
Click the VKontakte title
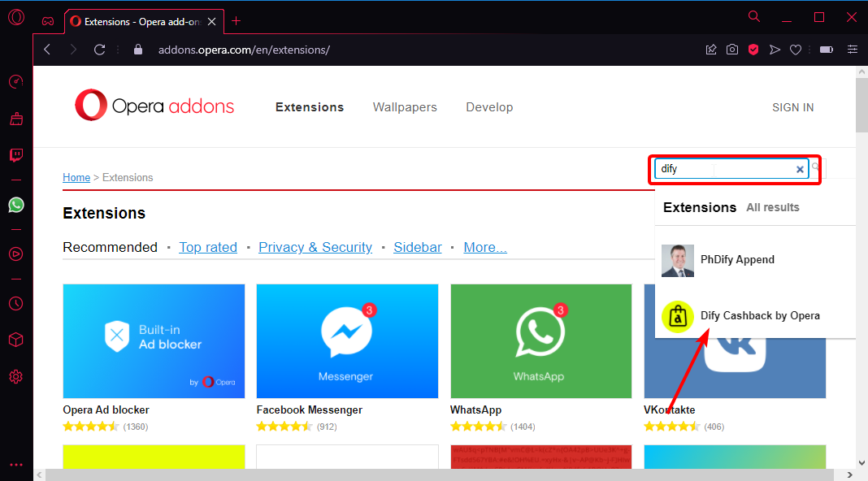click(669, 410)
